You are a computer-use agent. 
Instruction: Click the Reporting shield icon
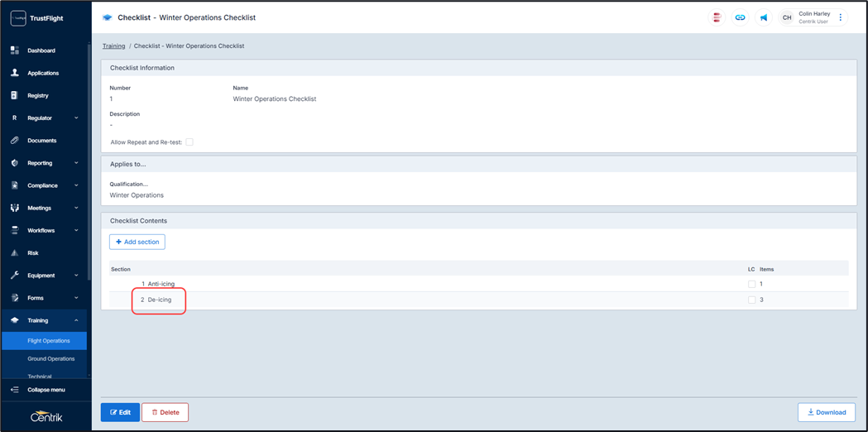click(x=15, y=163)
